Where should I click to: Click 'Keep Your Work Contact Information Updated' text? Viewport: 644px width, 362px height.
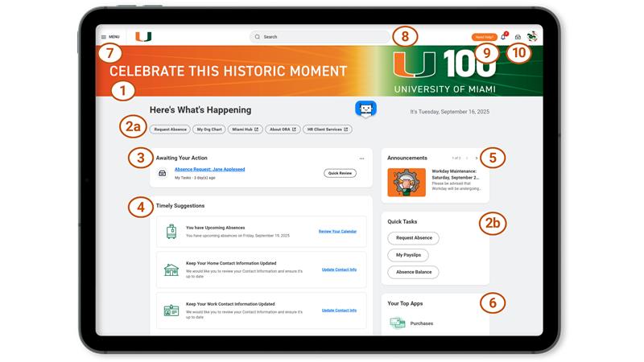click(230, 304)
